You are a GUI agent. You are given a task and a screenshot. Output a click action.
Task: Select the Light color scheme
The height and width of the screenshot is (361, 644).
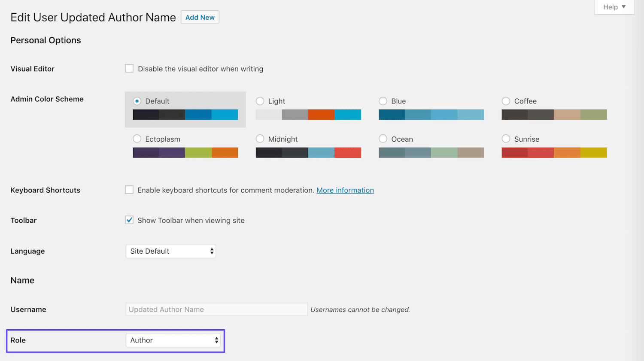pos(260,101)
